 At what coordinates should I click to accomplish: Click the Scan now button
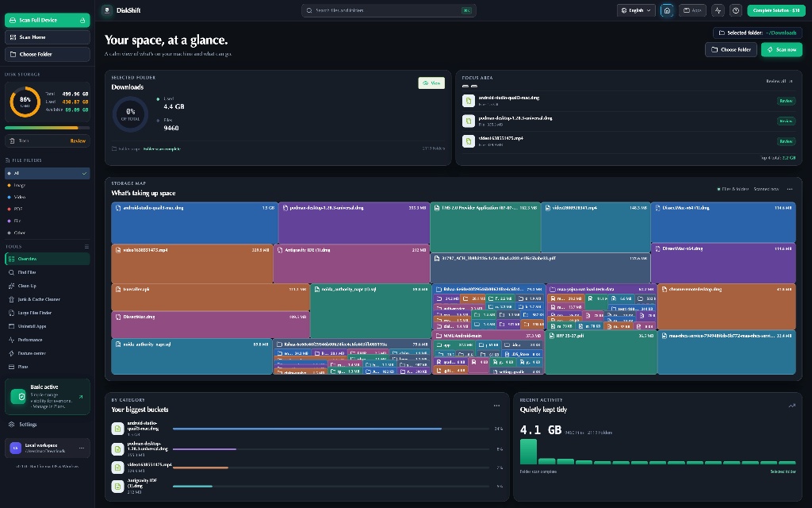[x=781, y=50]
